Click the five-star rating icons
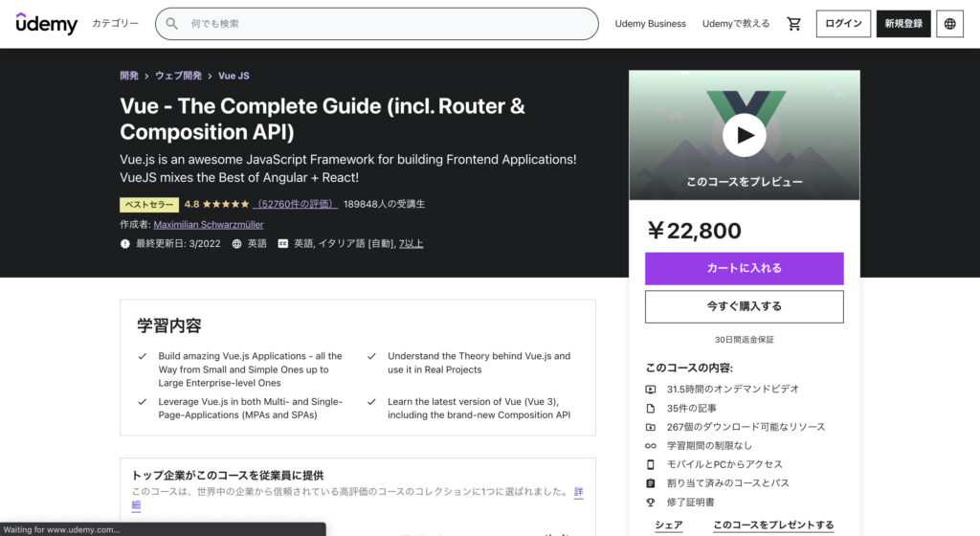The image size is (980, 536). coord(226,204)
